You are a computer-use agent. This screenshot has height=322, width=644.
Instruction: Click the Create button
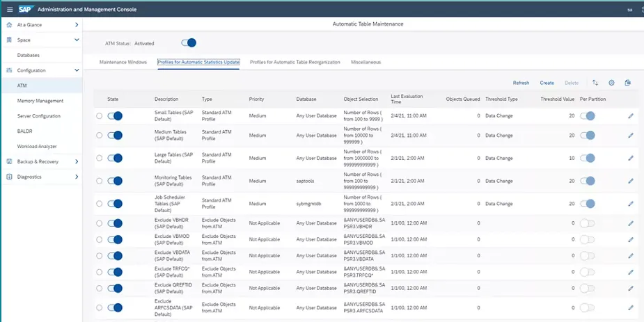pyautogui.click(x=547, y=83)
